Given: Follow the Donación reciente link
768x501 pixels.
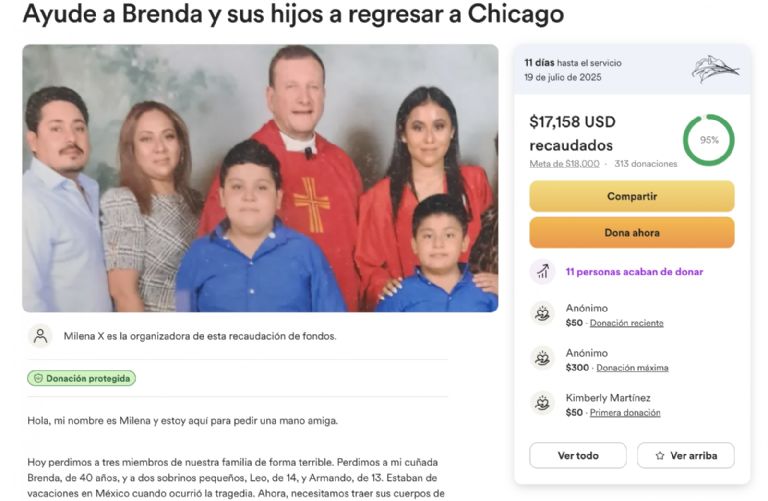Looking at the screenshot, I should [626, 323].
